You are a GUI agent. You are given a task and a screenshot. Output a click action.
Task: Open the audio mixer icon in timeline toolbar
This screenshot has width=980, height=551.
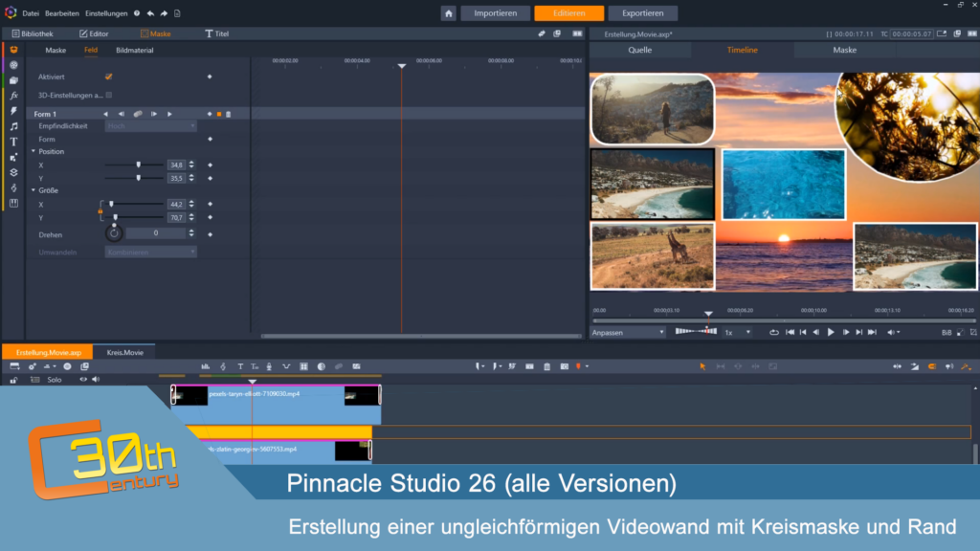(x=205, y=366)
